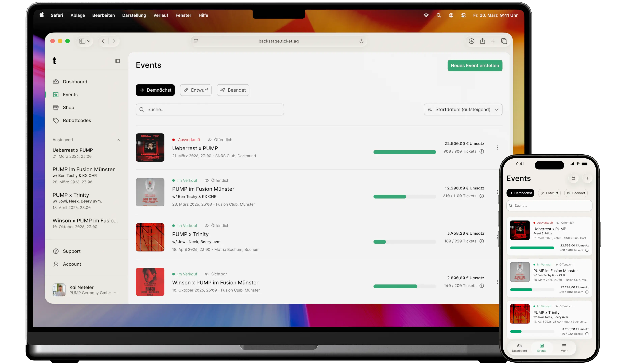
Task: Click Neues Event erstellen button
Action: pos(475,65)
